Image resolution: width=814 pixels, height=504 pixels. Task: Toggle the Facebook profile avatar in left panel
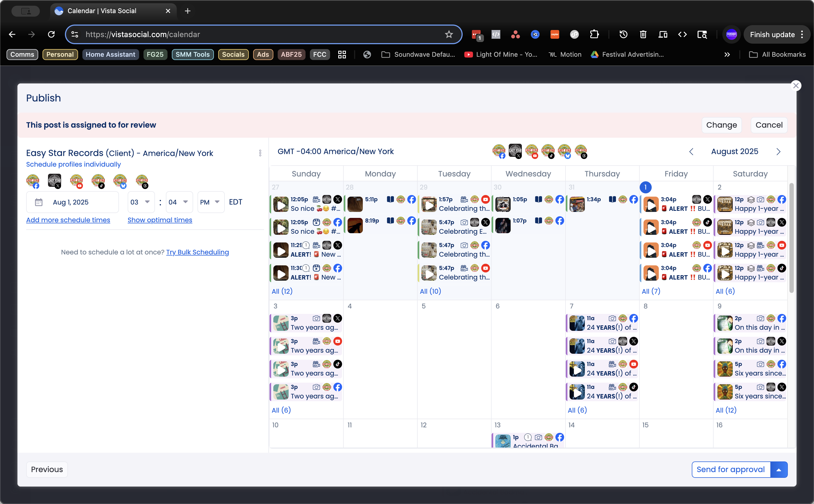[33, 181]
